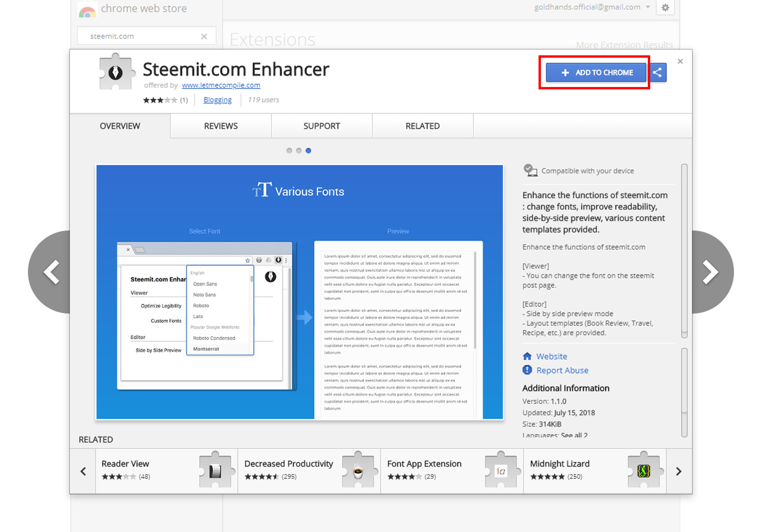Screen dimensions: 760x532
Task: Switch to the Support tab
Action: (322, 126)
